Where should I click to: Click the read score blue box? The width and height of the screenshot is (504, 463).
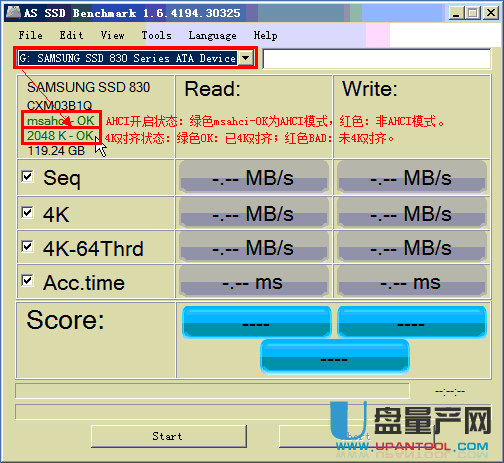(x=257, y=322)
